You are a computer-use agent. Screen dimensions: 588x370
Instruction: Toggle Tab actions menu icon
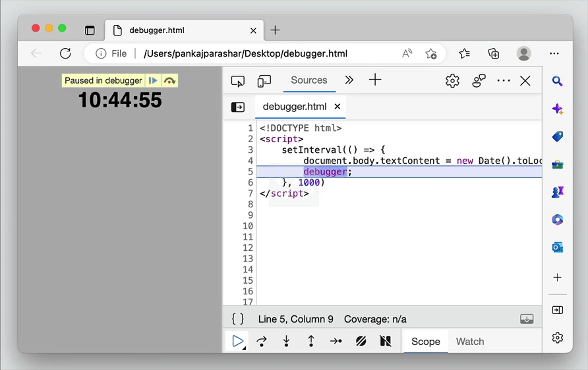click(x=90, y=30)
